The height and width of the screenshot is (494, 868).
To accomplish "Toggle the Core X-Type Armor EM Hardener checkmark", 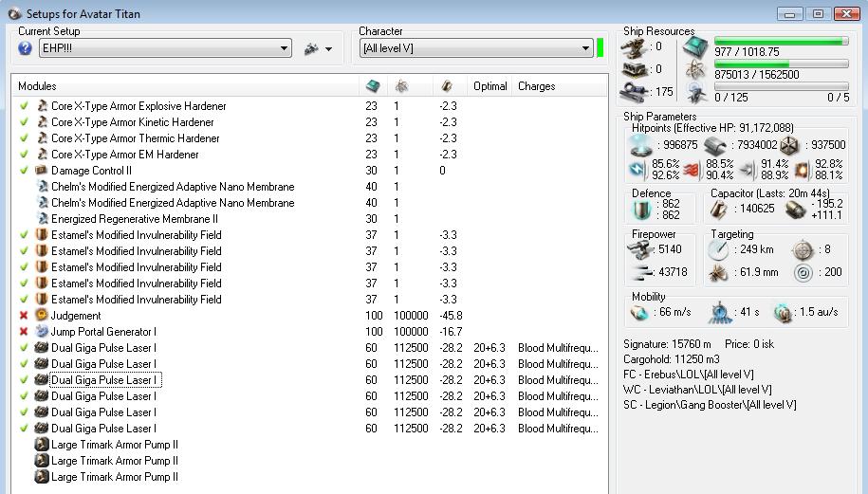I will pos(24,154).
